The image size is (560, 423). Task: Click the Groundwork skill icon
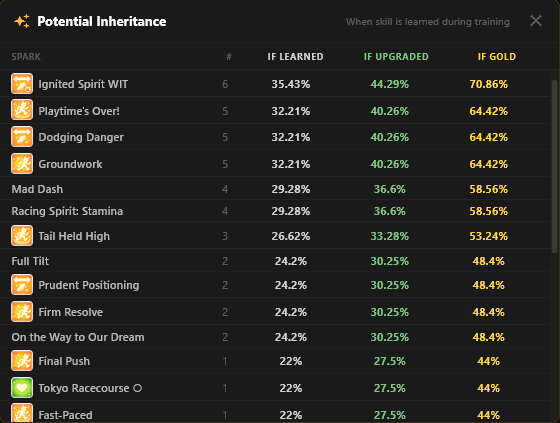(x=22, y=164)
